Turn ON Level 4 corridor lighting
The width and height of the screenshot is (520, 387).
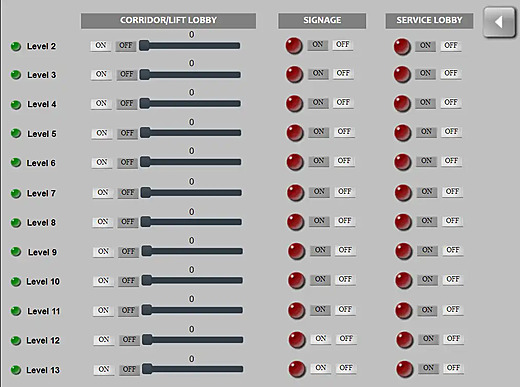(x=101, y=103)
